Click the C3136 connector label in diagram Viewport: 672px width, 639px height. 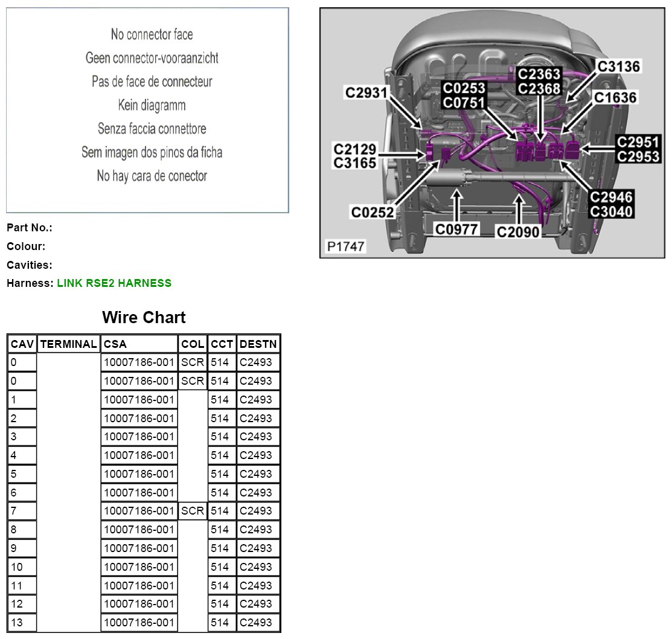point(618,66)
